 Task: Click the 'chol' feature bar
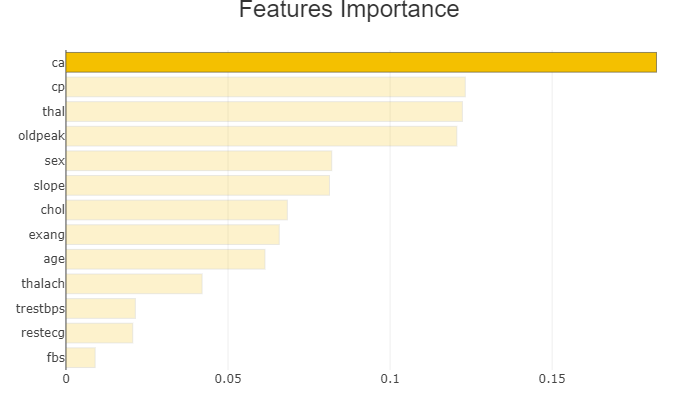click(176, 210)
